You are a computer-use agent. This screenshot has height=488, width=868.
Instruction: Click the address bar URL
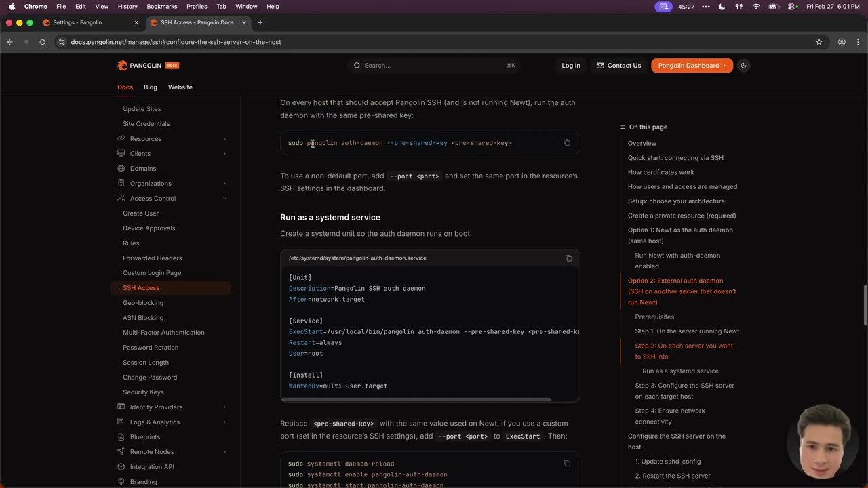(x=176, y=42)
